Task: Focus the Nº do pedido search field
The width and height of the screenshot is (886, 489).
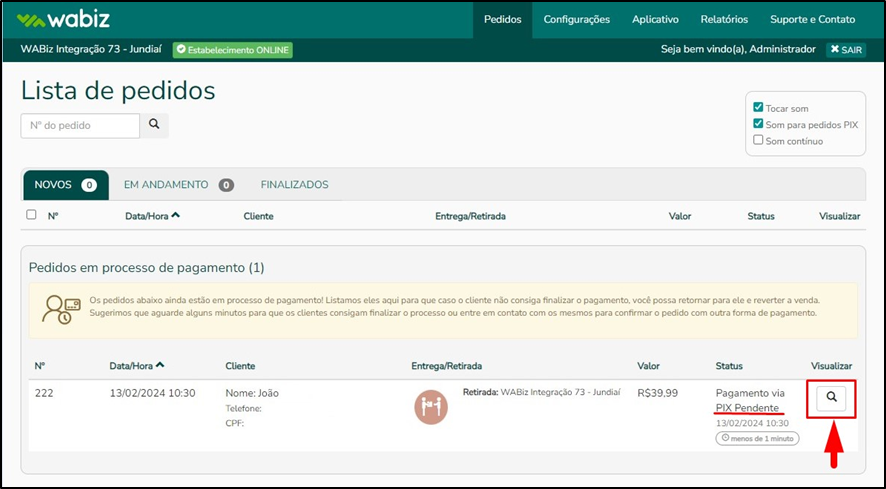Action: tap(80, 126)
